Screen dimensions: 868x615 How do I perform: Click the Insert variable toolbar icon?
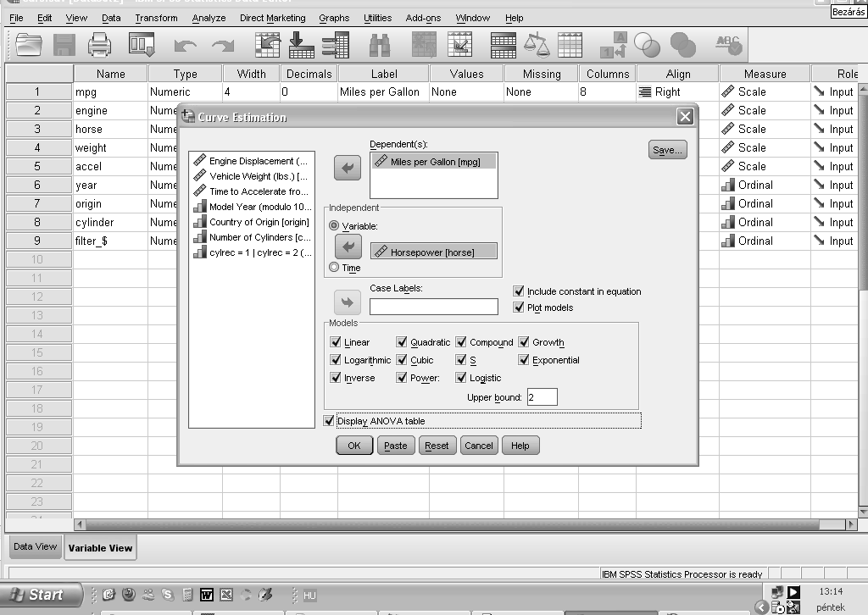(x=460, y=45)
